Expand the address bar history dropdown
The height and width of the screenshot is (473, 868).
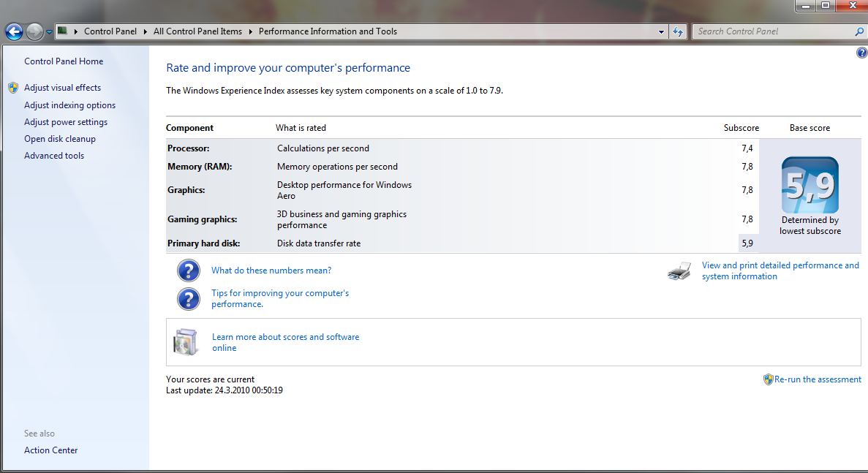[661, 31]
